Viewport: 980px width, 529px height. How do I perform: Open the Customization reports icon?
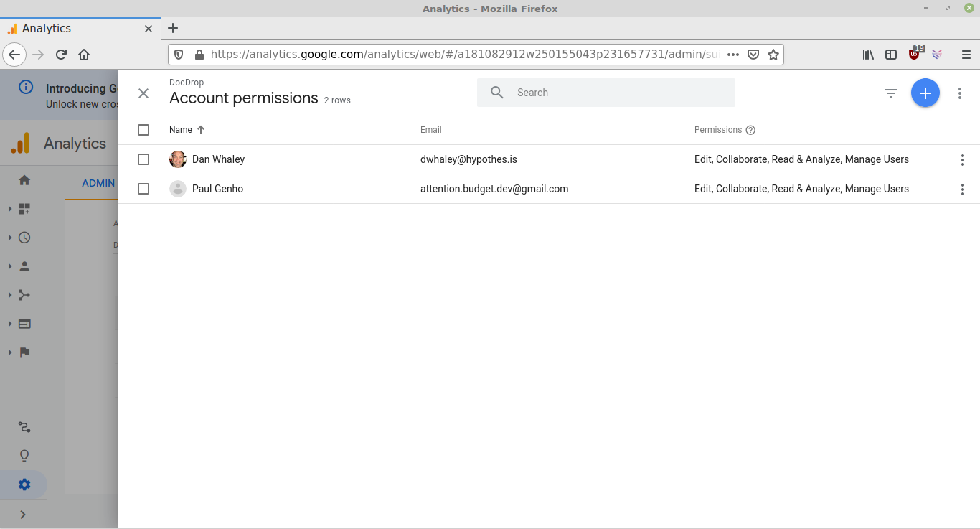pos(24,208)
